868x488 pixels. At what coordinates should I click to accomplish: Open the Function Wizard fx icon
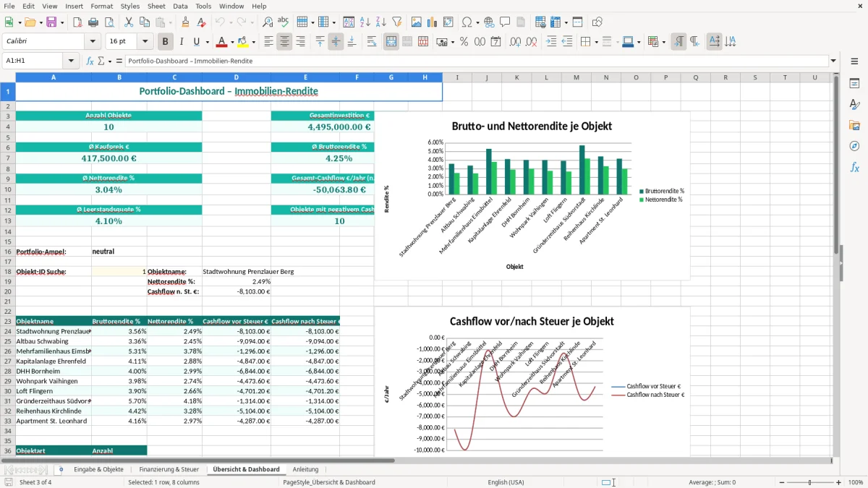(x=90, y=61)
